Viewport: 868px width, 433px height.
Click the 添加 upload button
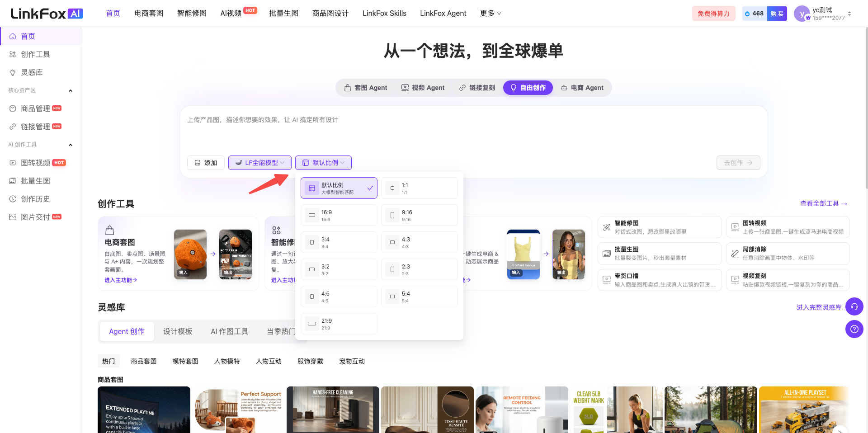(206, 163)
